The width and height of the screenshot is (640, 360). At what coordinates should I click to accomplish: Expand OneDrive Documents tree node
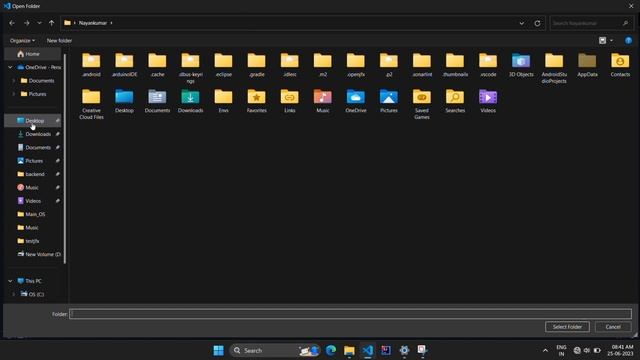point(14,81)
